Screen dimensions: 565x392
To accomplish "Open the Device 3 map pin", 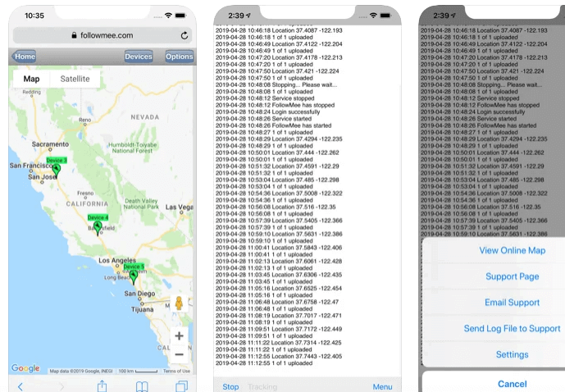I will coord(57,171).
